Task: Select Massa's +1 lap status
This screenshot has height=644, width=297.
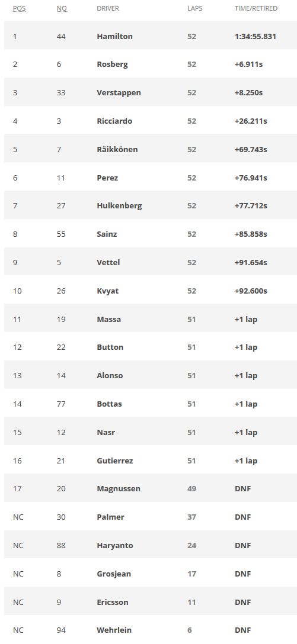Action: 246,318
